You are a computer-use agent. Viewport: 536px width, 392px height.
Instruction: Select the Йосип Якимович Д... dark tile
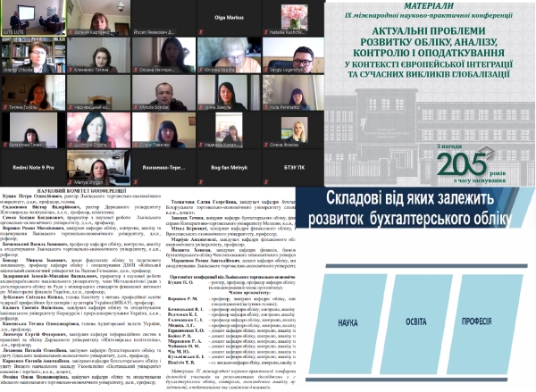(x=163, y=18)
